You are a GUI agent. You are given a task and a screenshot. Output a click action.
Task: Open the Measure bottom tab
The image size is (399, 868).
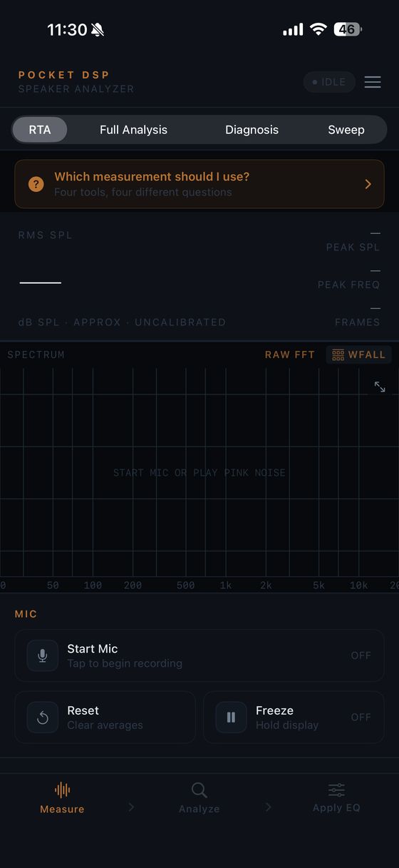(x=62, y=798)
